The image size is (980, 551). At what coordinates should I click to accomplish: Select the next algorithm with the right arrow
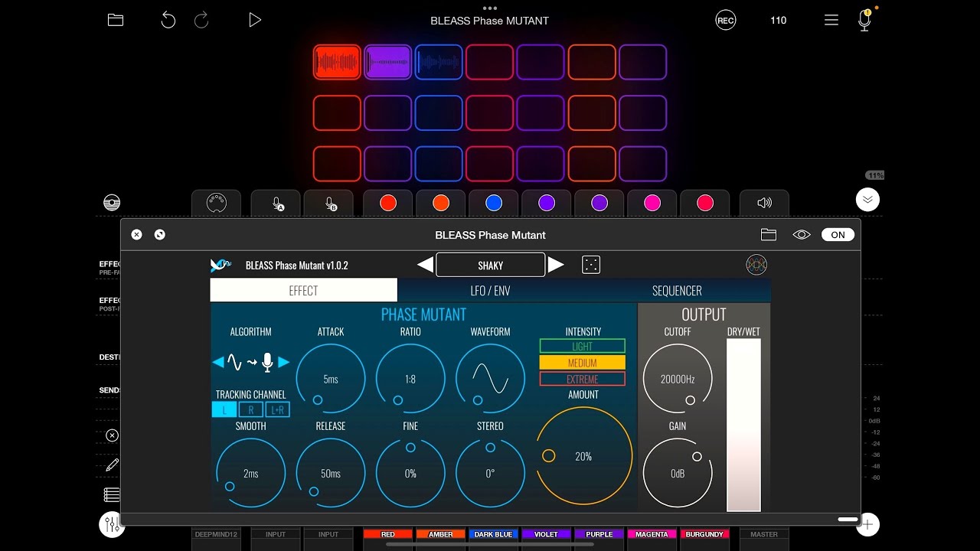coord(284,362)
